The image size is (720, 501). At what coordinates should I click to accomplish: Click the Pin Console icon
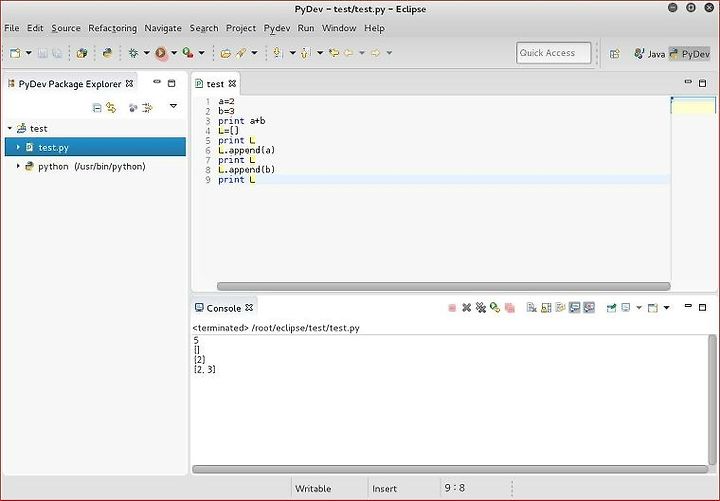click(x=611, y=308)
